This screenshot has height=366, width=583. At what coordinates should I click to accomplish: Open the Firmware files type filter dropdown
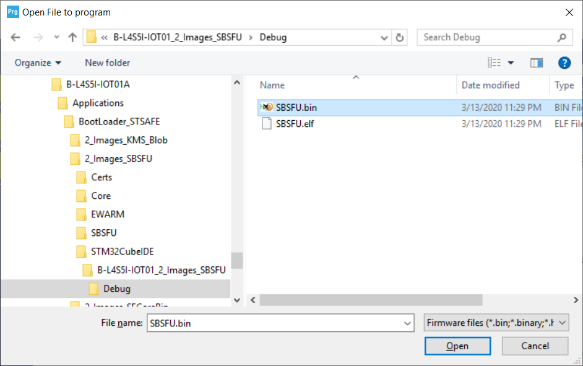[496, 322]
